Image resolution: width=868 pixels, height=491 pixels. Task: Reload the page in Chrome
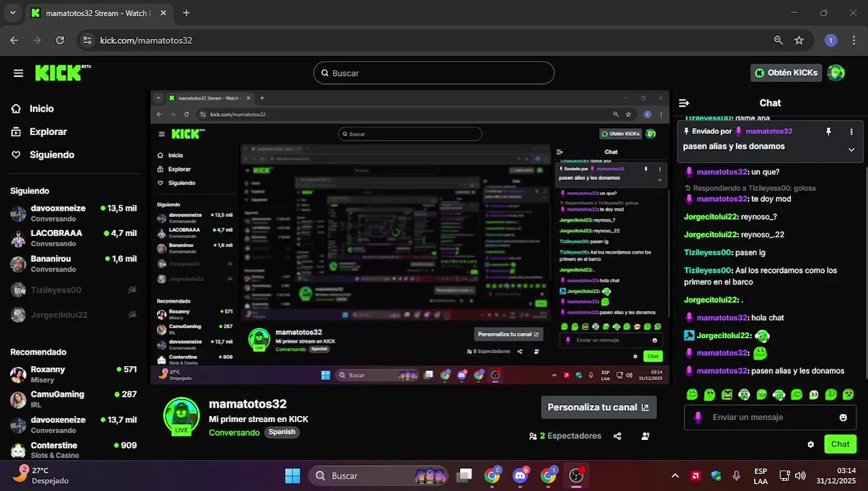pos(60,40)
